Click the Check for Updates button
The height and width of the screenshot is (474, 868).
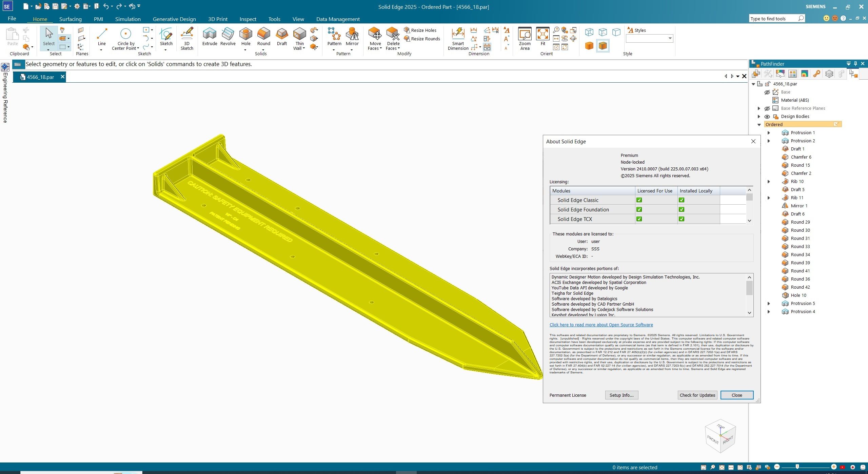[x=697, y=395]
